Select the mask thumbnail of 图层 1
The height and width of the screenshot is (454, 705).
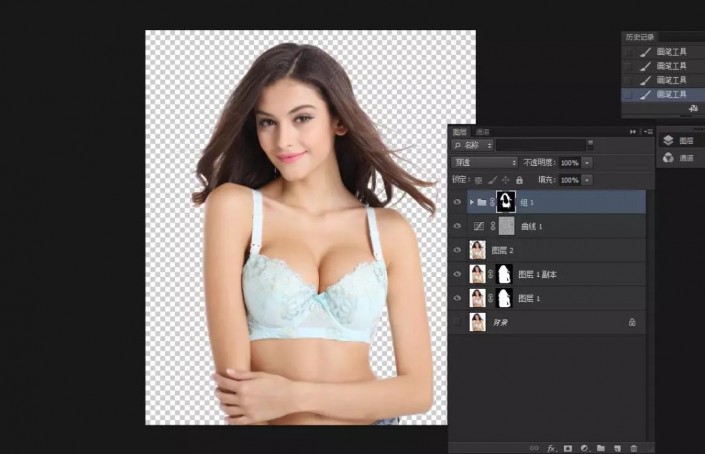coord(504,298)
